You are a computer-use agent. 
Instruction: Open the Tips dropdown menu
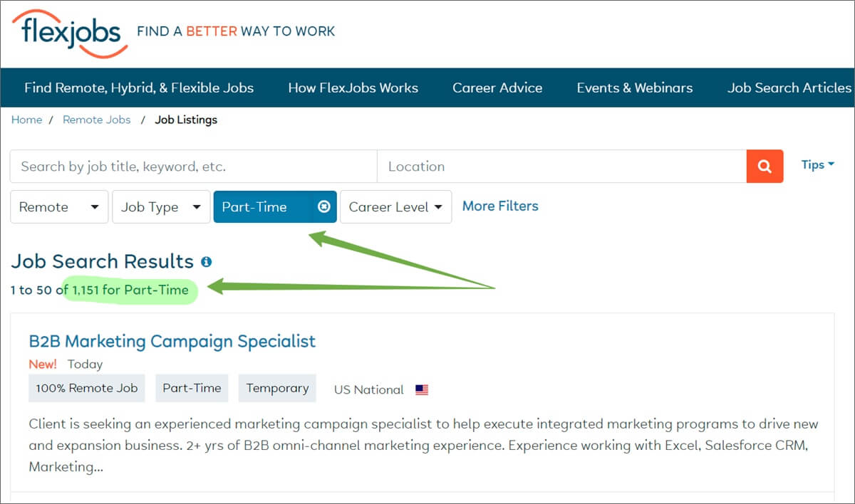817,164
